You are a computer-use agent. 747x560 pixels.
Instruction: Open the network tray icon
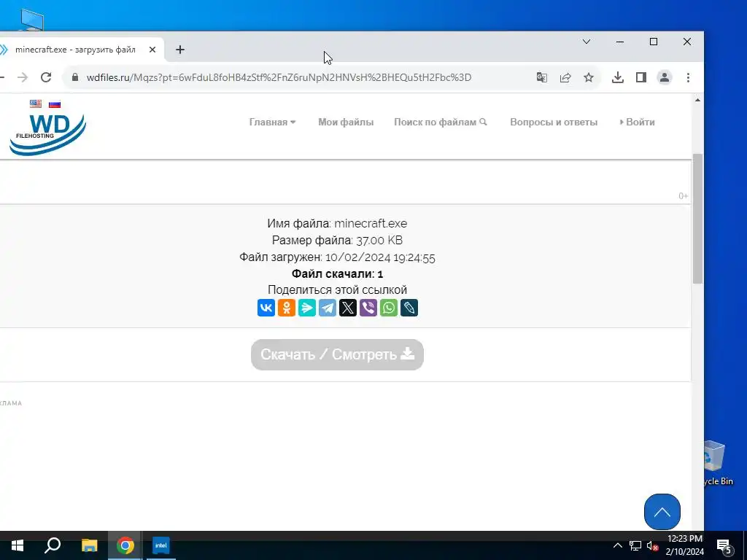635,545
